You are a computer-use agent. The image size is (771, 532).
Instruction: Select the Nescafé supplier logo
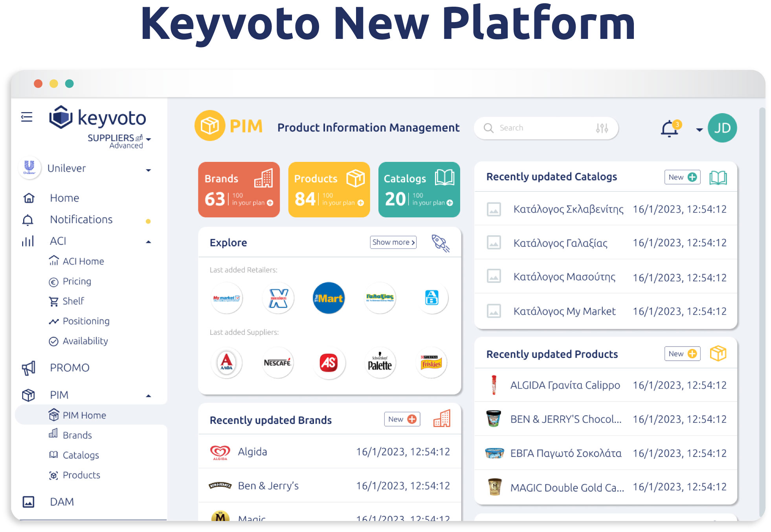[x=277, y=363]
